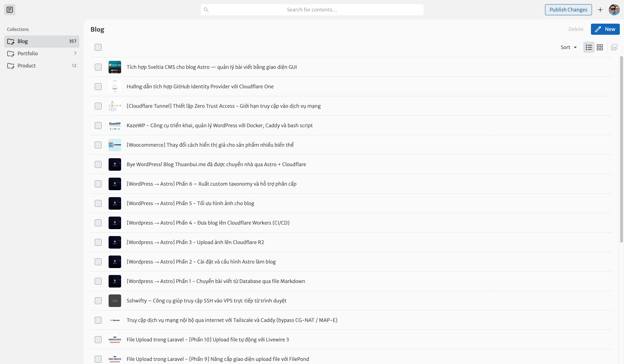Open 'Phần 4 – Đưa blog lên Cloudflare Workers'

coord(208,223)
